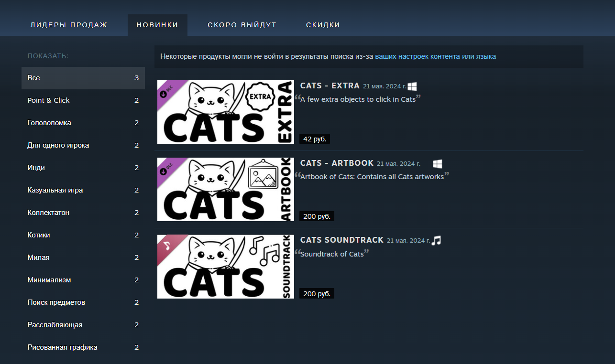This screenshot has width=615, height=364.
Task: Filter by Головоломка tag
Action: 83,123
